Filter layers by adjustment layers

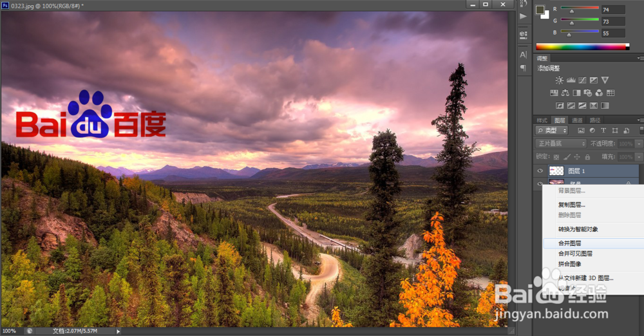coord(592,131)
